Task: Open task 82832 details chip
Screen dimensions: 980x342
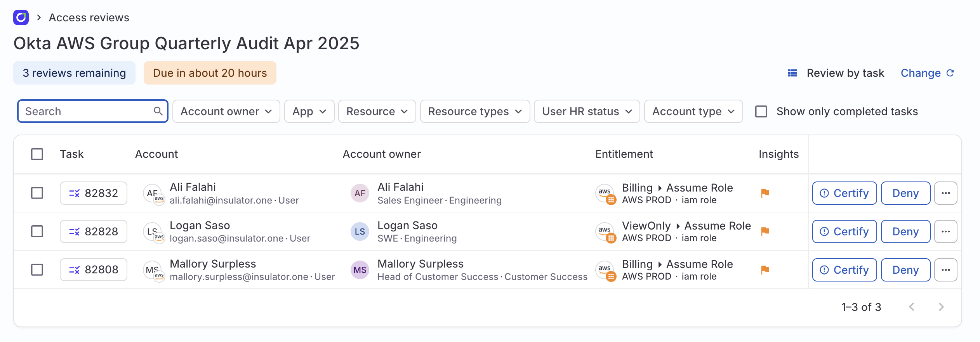Action: click(94, 193)
